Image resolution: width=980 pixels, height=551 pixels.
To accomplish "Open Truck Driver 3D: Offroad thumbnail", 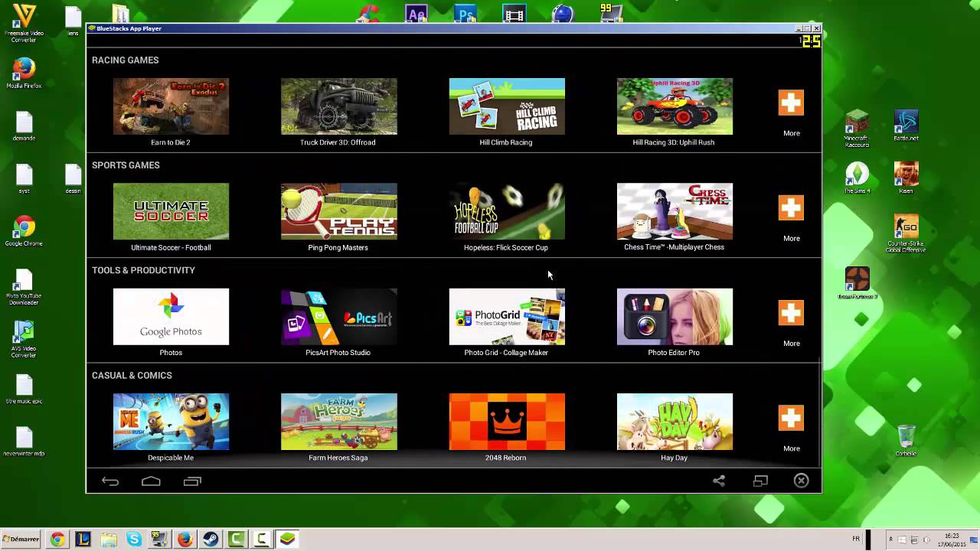I will (x=338, y=106).
